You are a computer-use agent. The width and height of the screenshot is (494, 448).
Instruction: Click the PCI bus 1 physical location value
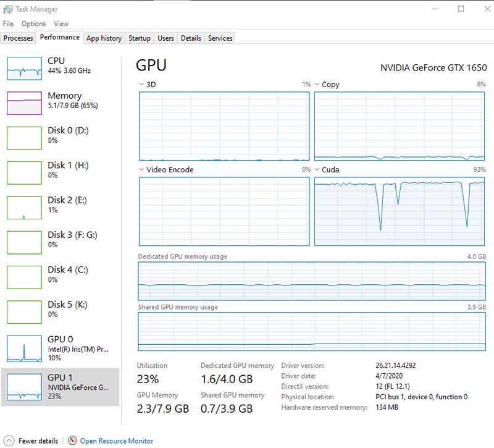pyautogui.click(x=422, y=397)
